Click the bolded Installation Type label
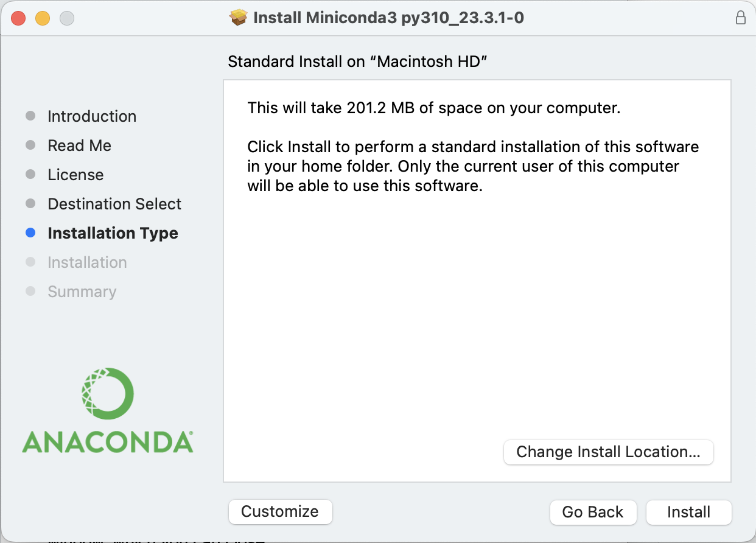Image resolution: width=756 pixels, height=543 pixels. click(113, 233)
